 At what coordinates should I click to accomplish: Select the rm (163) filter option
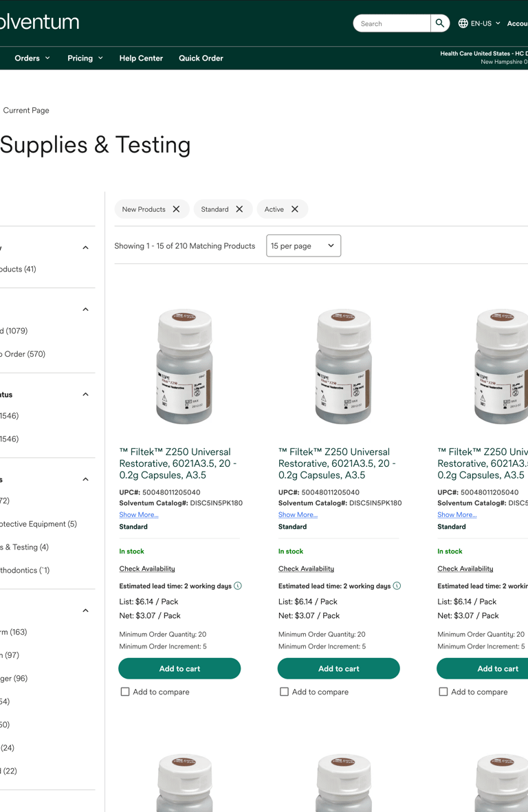[14, 633]
